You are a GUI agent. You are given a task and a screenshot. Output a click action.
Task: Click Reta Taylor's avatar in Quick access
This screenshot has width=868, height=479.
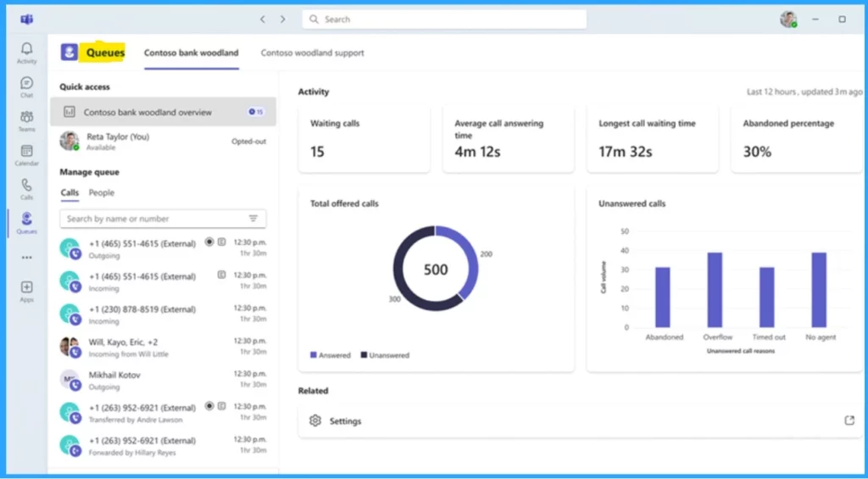(x=70, y=142)
